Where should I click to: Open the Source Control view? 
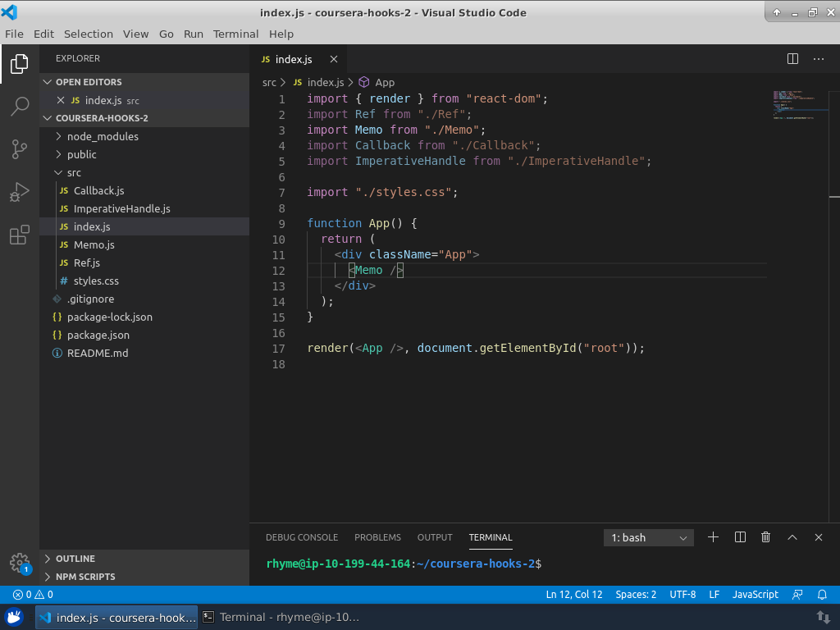(20, 149)
